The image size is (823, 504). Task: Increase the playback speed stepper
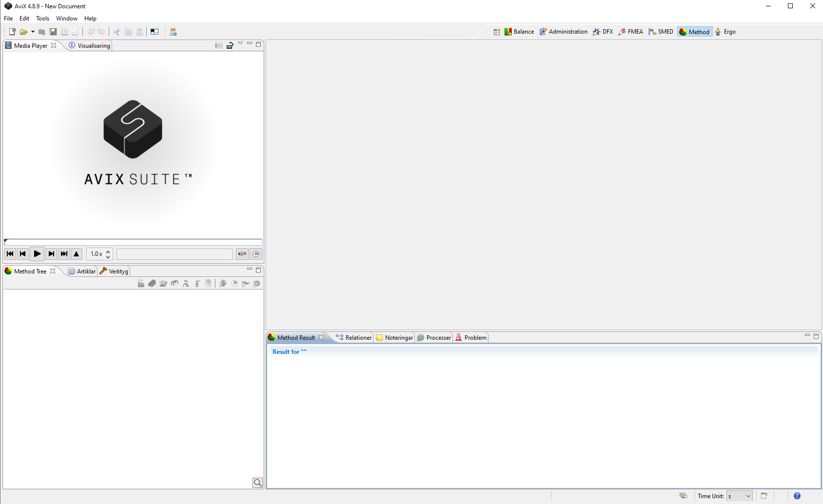108,251
